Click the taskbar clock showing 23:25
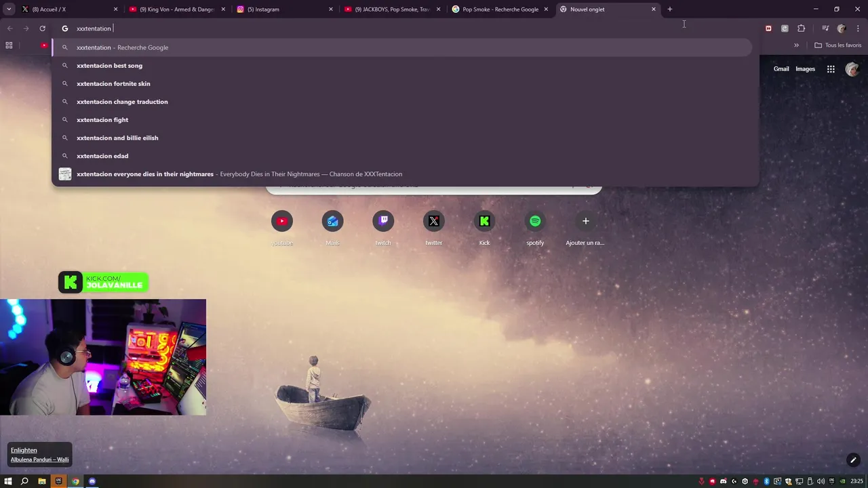868x488 pixels. [x=857, y=481]
